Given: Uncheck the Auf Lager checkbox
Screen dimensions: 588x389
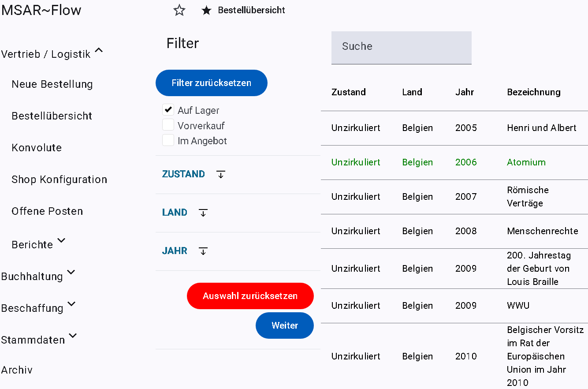Looking at the screenshot, I should tap(168, 110).
